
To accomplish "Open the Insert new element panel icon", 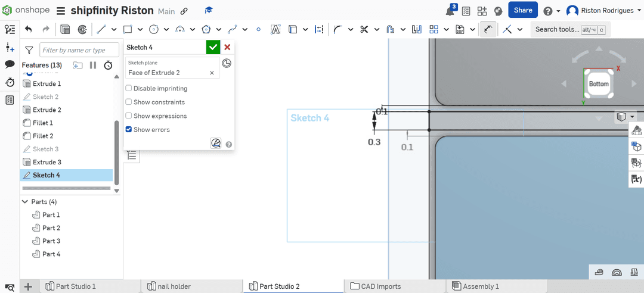I will click(x=10, y=48).
